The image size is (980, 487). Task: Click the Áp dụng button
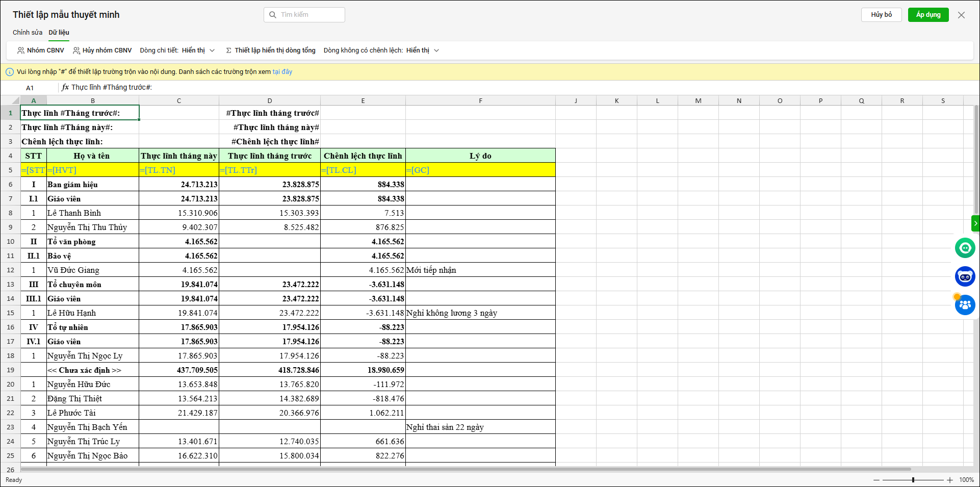tap(928, 15)
